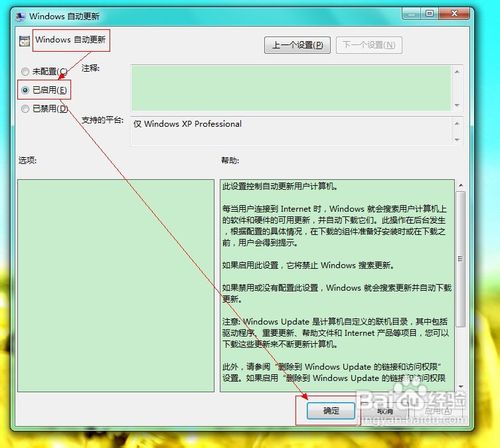Click the help text scrollbar up arrow
Viewport: 500px width, 448px height.
460,185
